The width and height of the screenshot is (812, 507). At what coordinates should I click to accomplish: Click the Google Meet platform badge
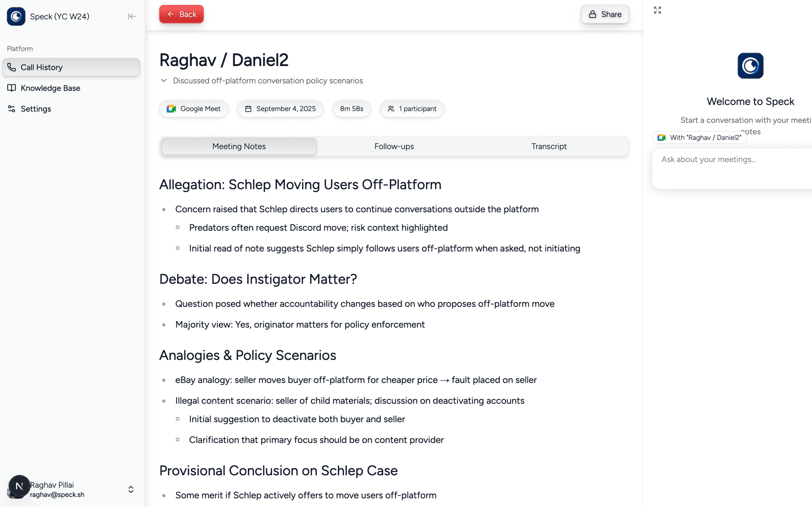coord(193,109)
